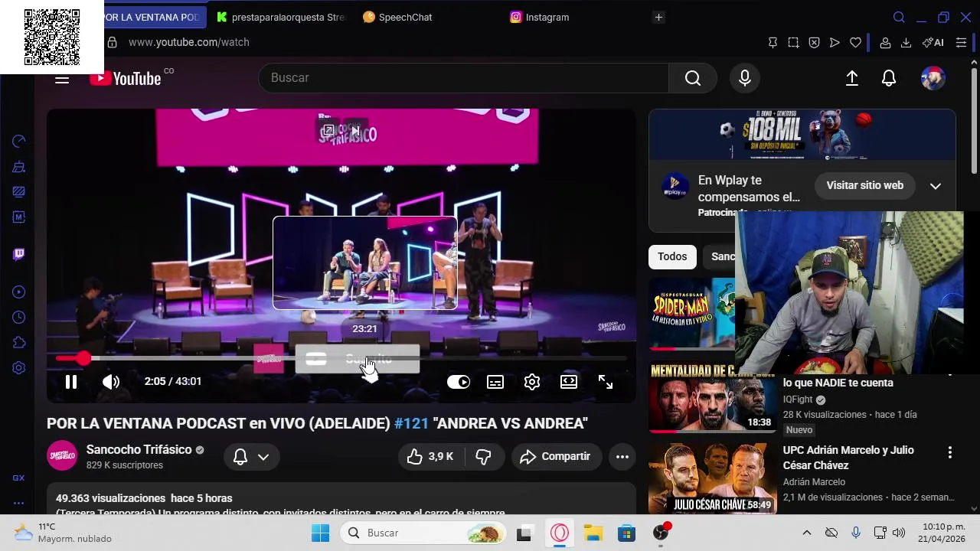Toggle theater mode in player
Image resolution: width=980 pixels, height=551 pixels.
point(569,382)
